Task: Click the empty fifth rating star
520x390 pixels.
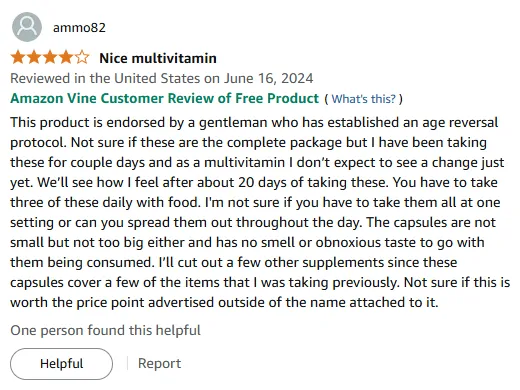Action: pyautogui.click(x=82, y=58)
